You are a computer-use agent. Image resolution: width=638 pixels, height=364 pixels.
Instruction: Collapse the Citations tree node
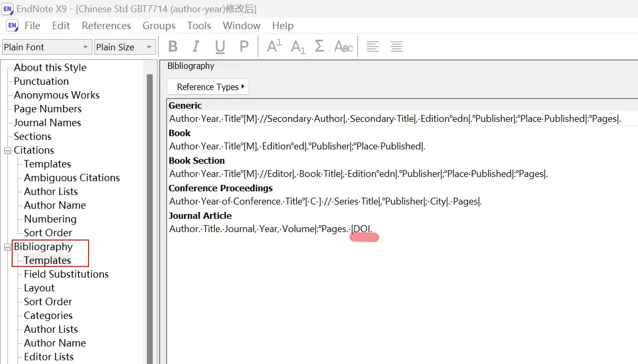[7, 150]
